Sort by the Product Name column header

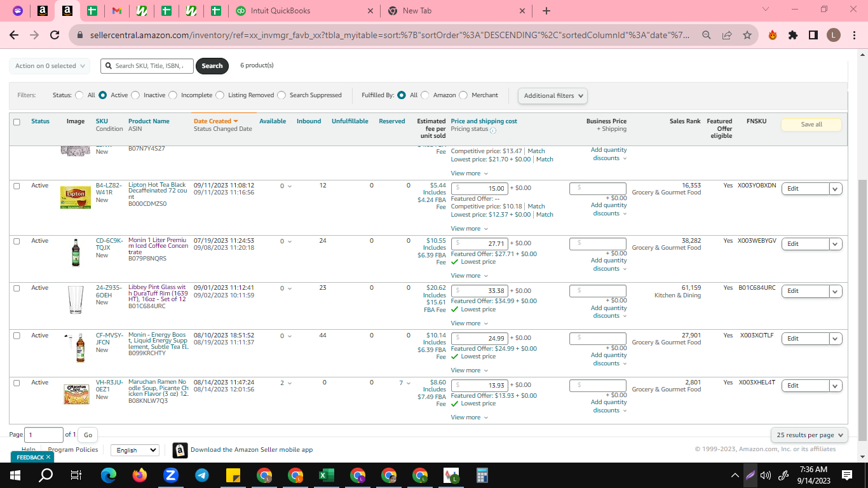[149, 121]
